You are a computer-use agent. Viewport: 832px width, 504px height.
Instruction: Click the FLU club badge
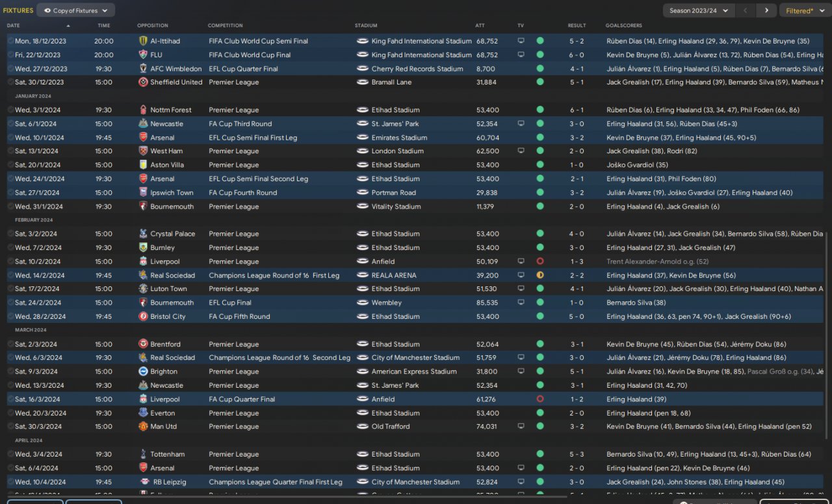click(143, 55)
